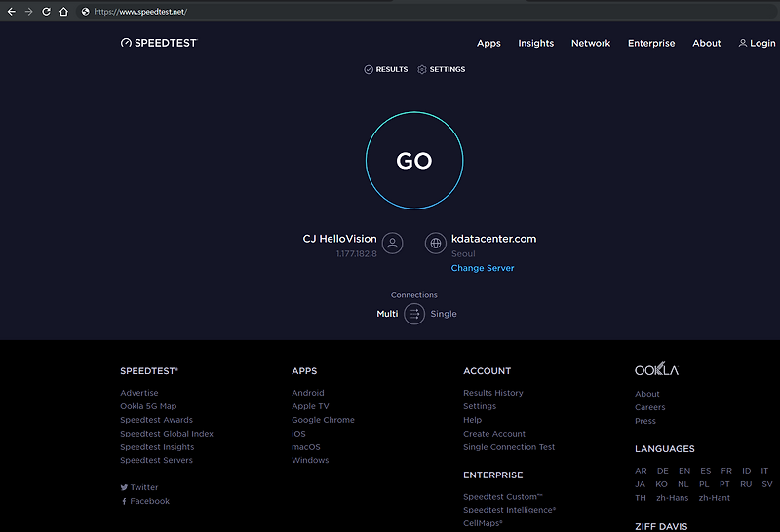Open Ookla 5G Map link
This screenshot has height=532, width=780.
[x=148, y=406]
